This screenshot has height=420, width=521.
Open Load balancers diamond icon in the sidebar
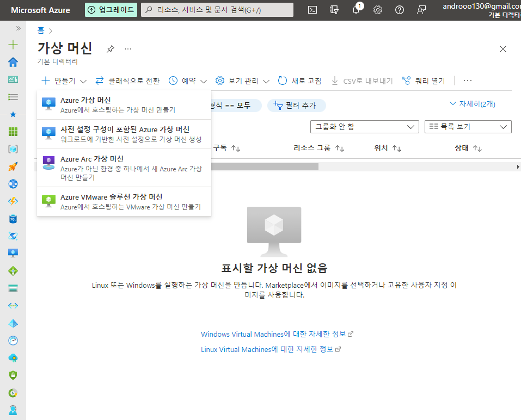[13, 271]
